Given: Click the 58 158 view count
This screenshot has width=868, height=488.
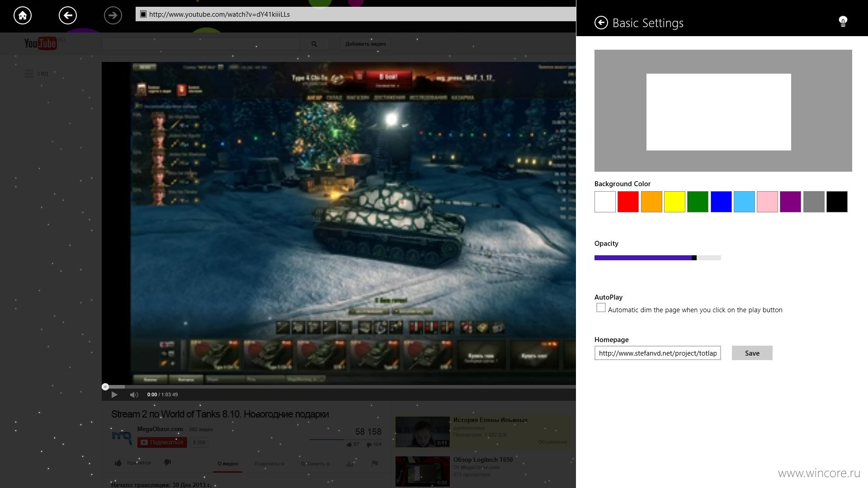Looking at the screenshot, I should pyautogui.click(x=368, y=432).
